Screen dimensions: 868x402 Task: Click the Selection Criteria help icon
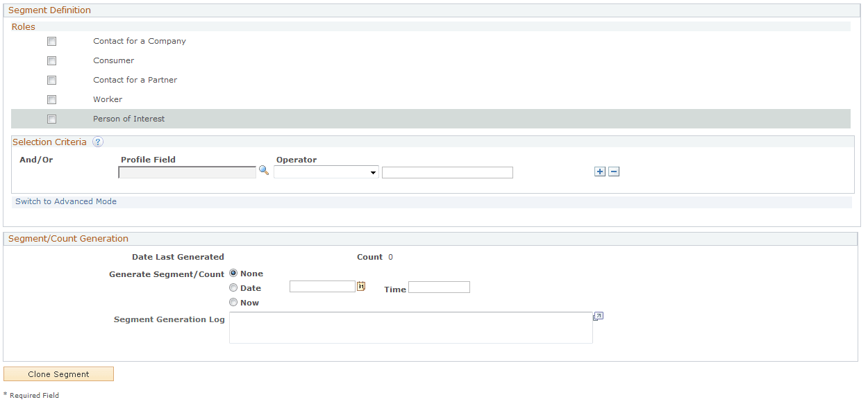98,142
